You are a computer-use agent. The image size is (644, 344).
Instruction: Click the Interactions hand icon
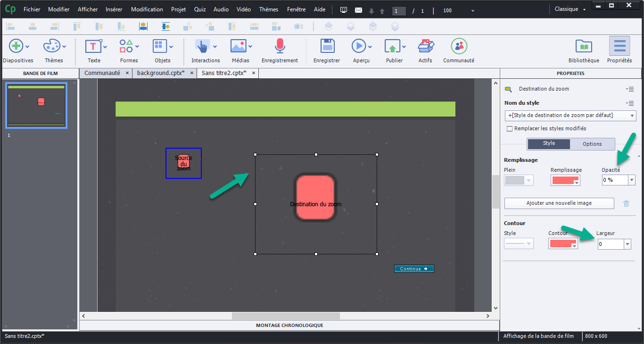pyautogui.click(x=202, y=46)
